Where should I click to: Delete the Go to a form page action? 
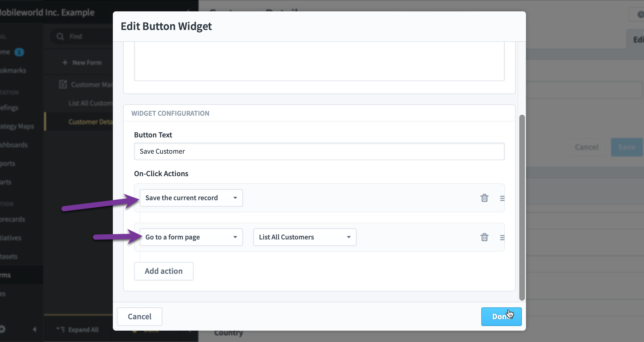484,237
